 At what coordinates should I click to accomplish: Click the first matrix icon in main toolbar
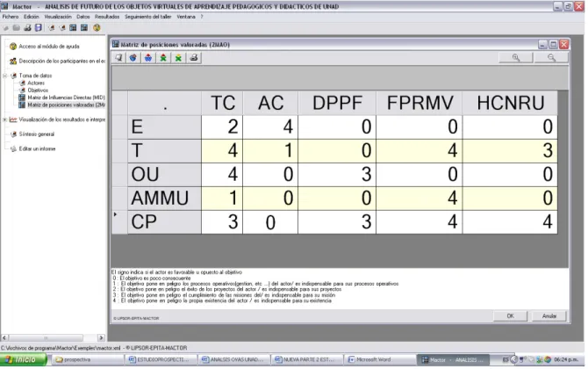tap(73, 28)
